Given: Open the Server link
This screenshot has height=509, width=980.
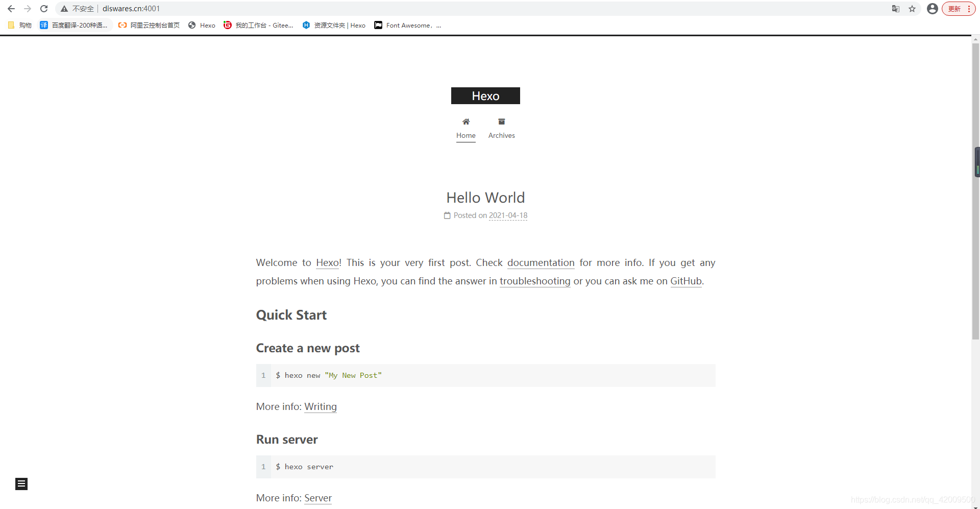Looking at the screenshot, I should click(x=318, y=498).
